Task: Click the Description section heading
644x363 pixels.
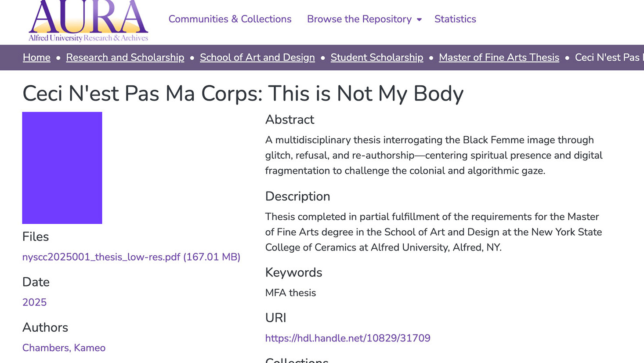Action: click(297, 196)
